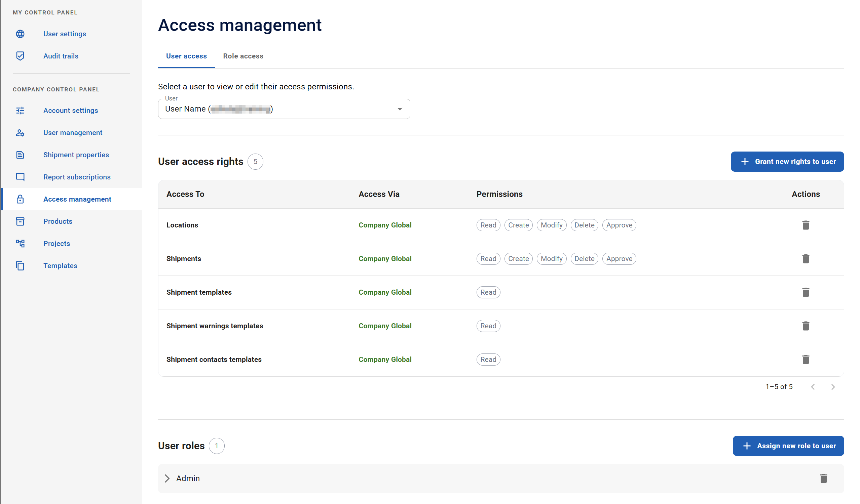Image resolution: width=860 pixels, height=504 pixels.
Task: Click the Delete chip in Locations row
Action: [x=584, y=225]
